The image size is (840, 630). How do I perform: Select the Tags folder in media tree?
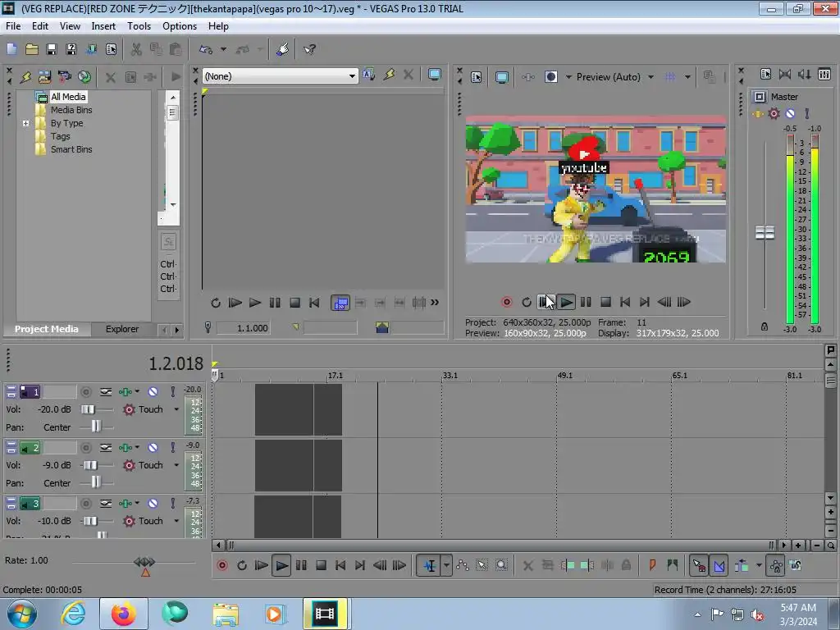pos(61,136)
